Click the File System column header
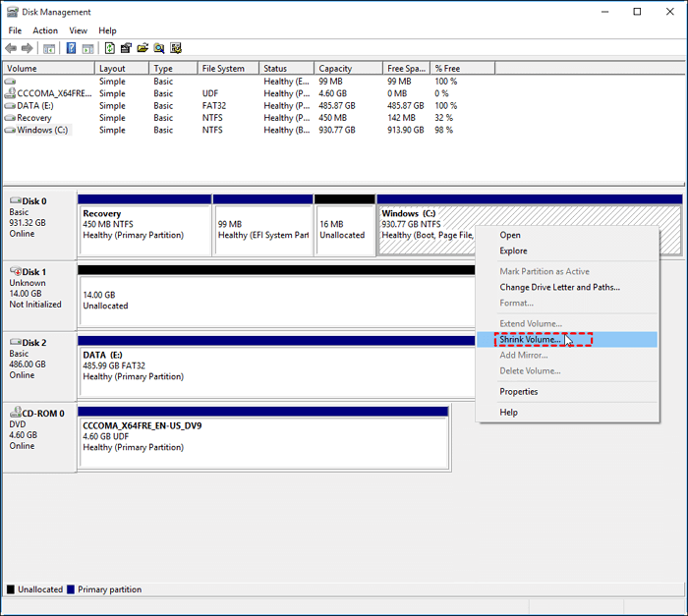This screenshot has width=688, height=616. (226, 69)
